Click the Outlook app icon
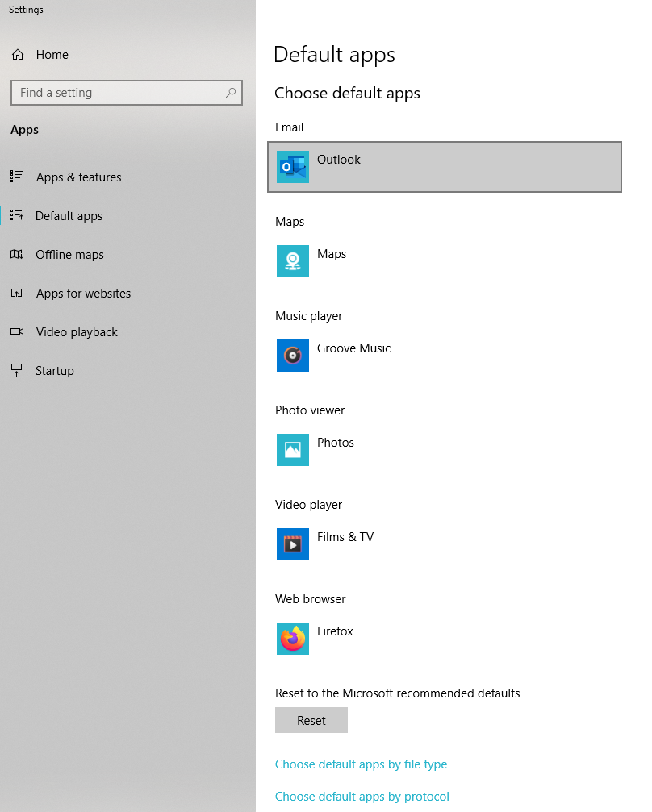The width and height of the screenshot is (652, 812). (292, 167)
